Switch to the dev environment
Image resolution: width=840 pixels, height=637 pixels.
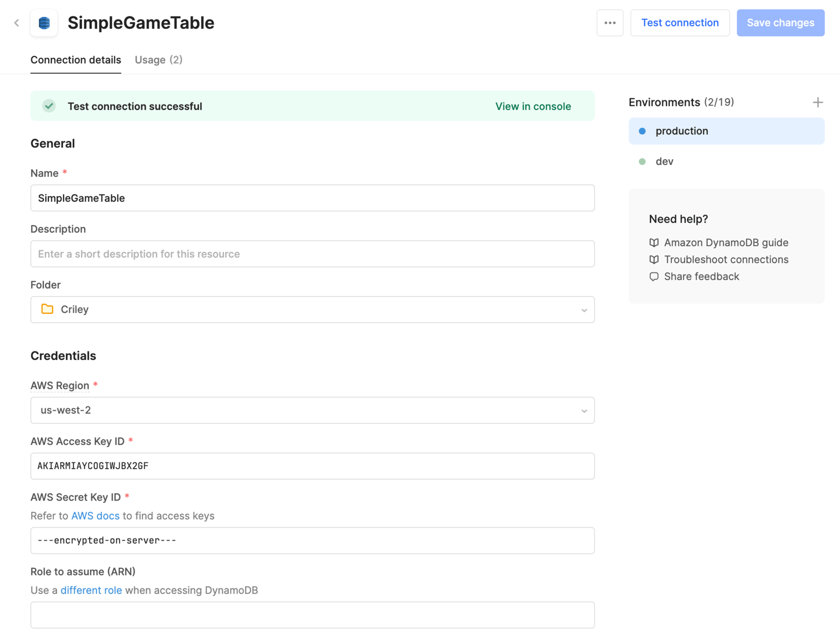[664, 162]
